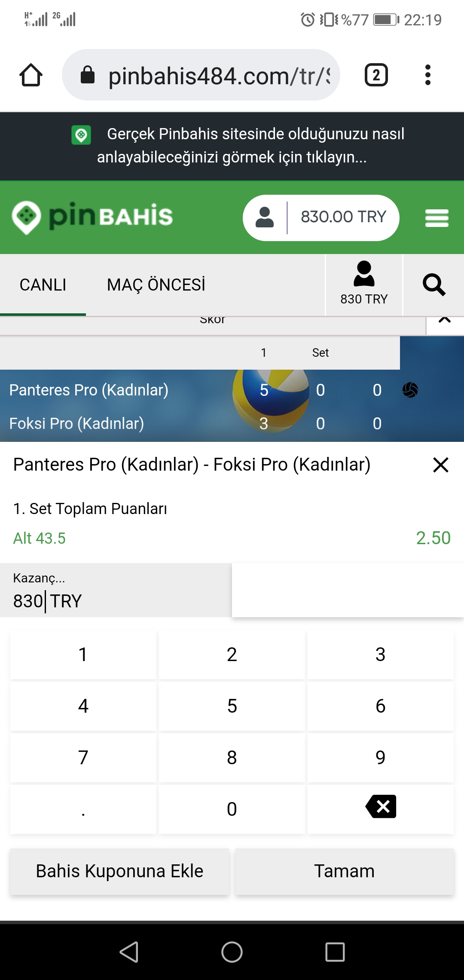Viewport: 464px width, 980px height.
Task: Confirm with the Tamam button
Action: pos(345,871)
